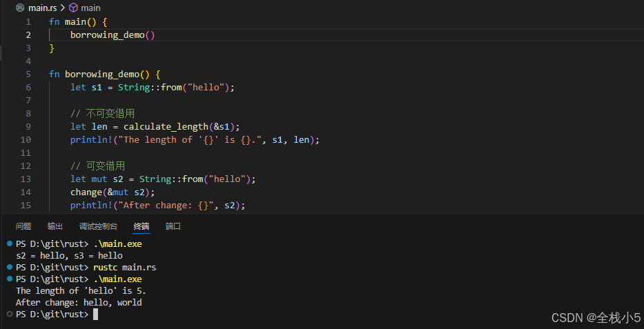Click the closing brace on line 3
Image resolution: width=644 pixels, height=329 pixels.
click(x=52, y=48)
